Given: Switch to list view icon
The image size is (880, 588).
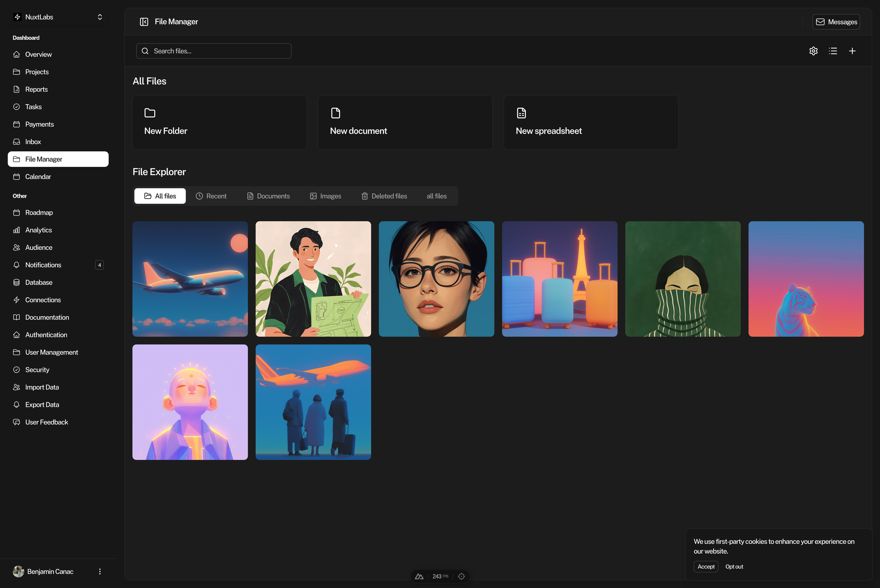Looking at the screenshot, I should point(833,51).
